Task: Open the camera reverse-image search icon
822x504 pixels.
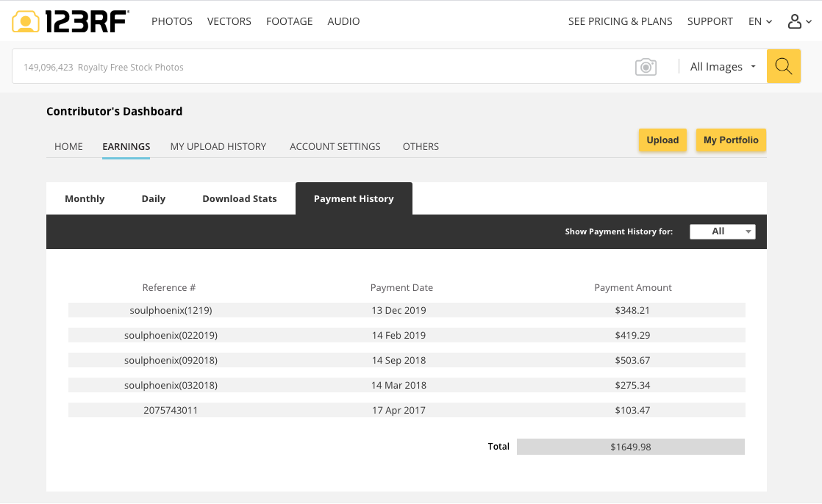Action: click(x=646, y=67)
